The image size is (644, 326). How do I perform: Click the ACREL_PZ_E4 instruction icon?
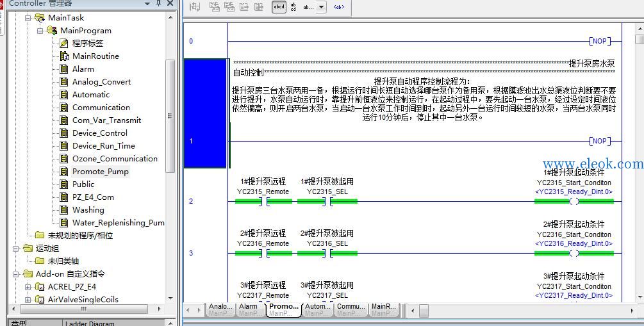[x=40, y=286]
